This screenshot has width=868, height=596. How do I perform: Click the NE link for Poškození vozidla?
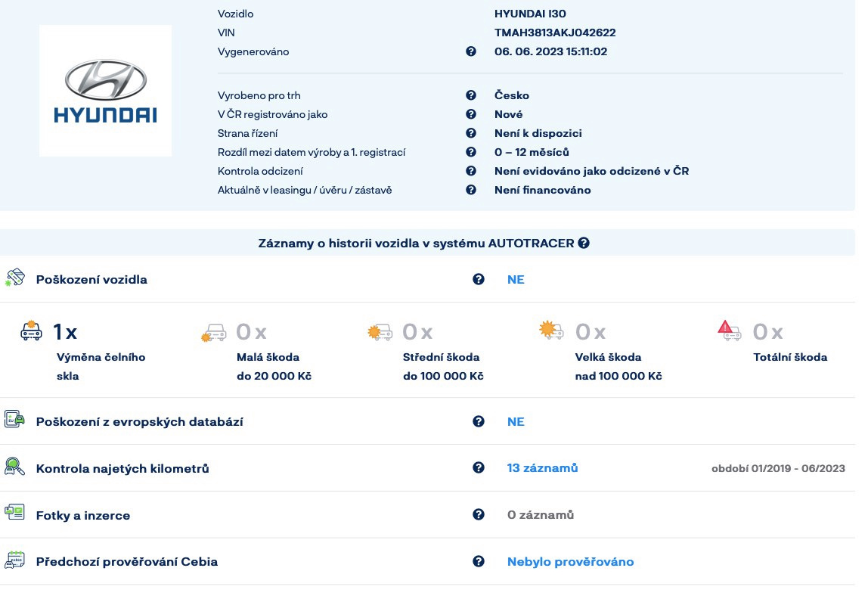515,279
